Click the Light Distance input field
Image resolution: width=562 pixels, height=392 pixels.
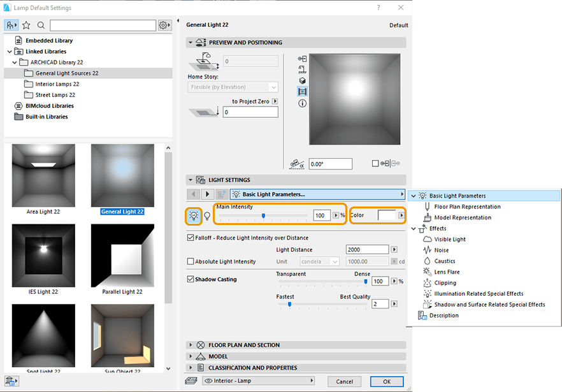click(x=368, y=249)
